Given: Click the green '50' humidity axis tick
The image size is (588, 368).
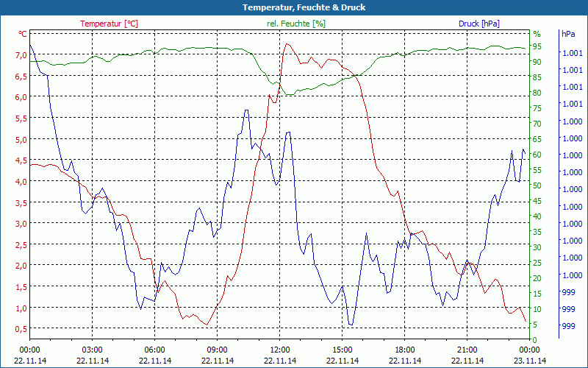Looking at the screenshot, I should click(x=537, y=185).
